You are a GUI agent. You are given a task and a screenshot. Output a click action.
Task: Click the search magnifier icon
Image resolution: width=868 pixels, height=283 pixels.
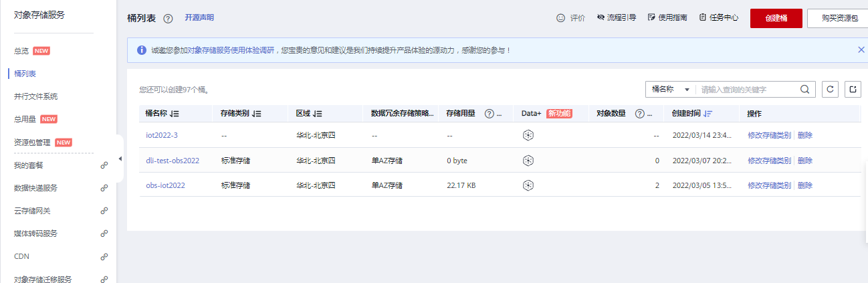pos(805,89)
